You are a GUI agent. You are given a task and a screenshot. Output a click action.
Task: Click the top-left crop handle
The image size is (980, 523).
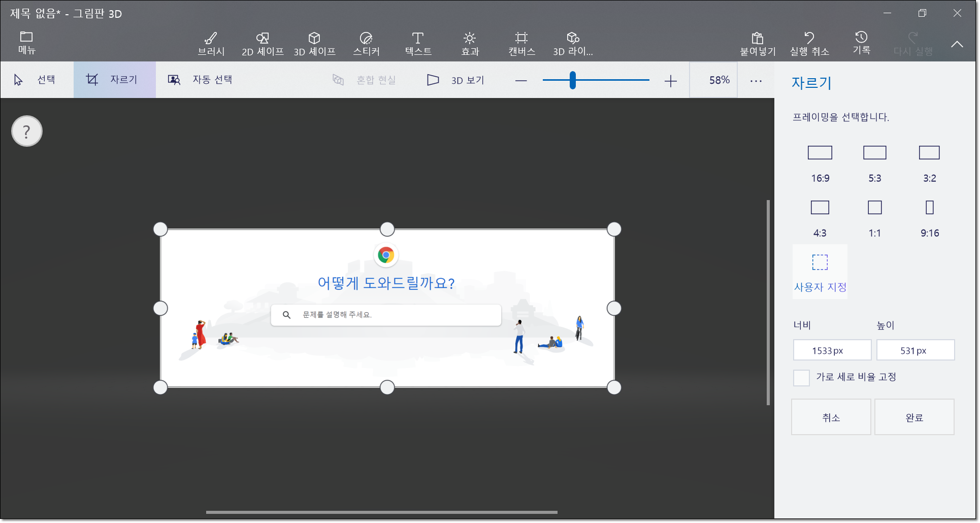coord(160,229)
